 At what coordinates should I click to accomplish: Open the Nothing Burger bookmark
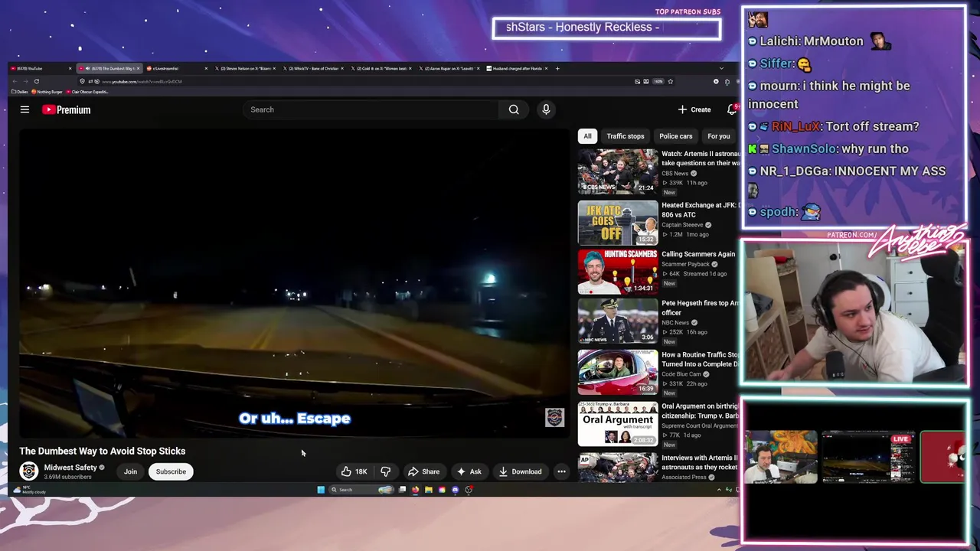click(47, 92)
